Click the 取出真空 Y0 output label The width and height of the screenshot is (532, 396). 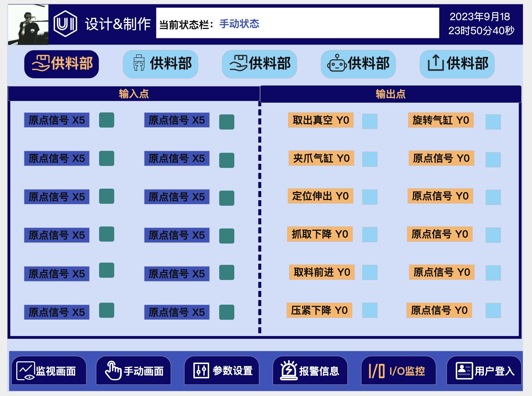pyautogui.click(x=321, y=120)
